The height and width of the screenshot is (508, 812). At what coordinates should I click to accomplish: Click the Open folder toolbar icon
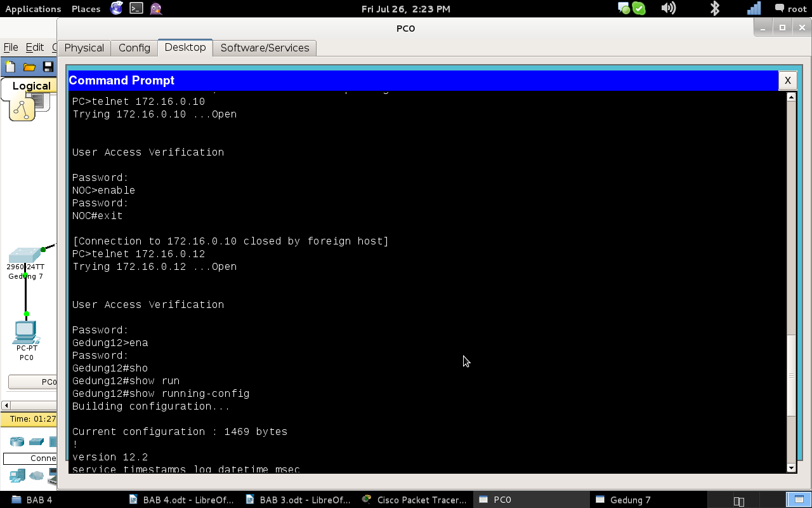click(x=29, y=67)
